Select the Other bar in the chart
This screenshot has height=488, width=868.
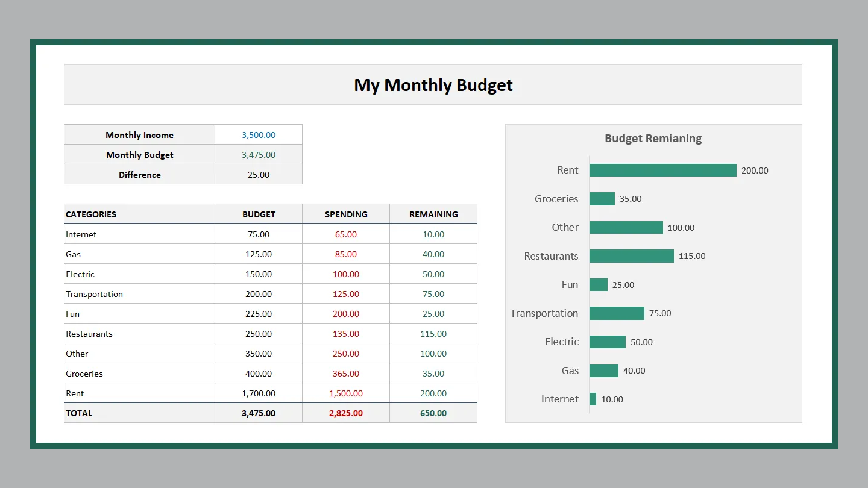click(x=626, y=228)
